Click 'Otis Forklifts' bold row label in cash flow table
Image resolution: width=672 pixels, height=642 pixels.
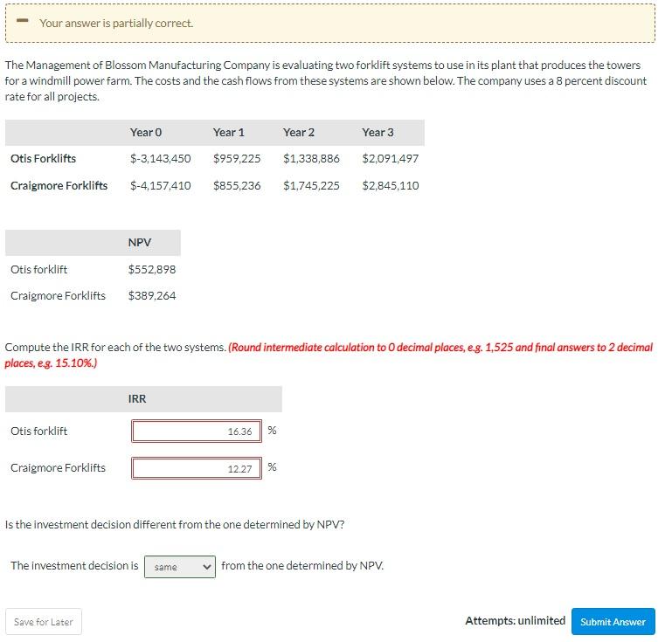(x=44, y=158)
